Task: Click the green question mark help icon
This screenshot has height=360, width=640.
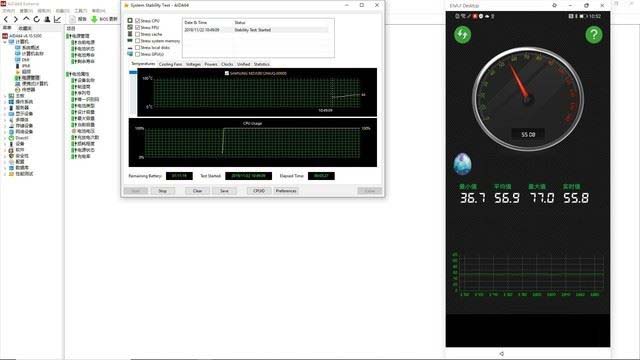Action: (594, 35)
